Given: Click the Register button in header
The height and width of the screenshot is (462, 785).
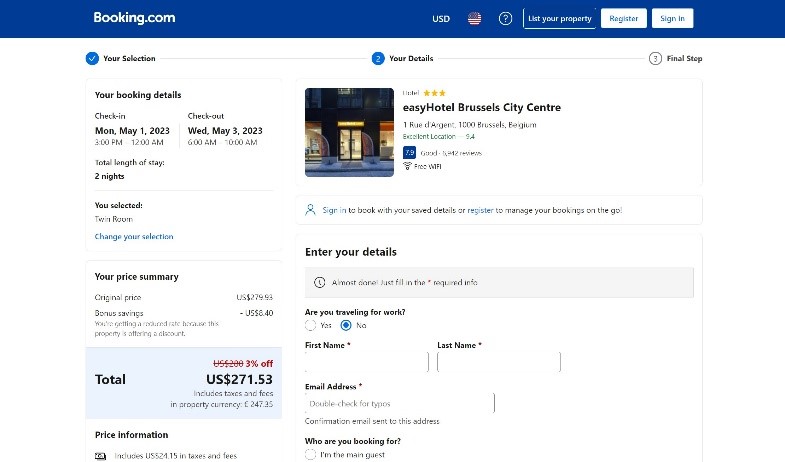Looking at the screenshot, I should pyautogui.click(x=623, y=18).
